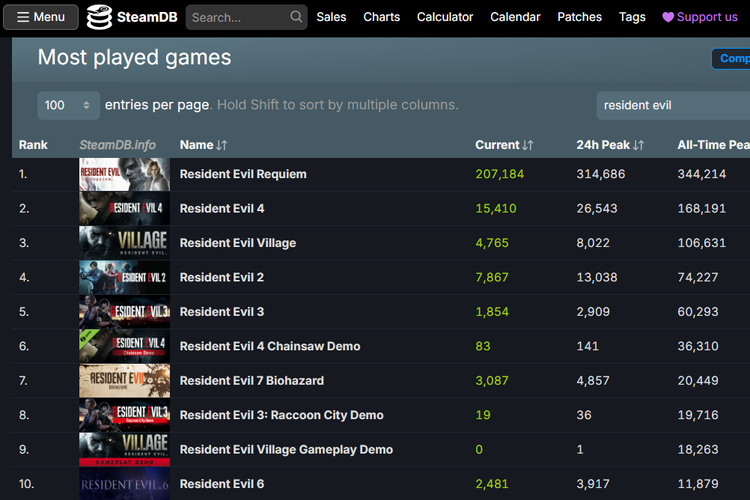Click the SteamDB logo icon

99,17
